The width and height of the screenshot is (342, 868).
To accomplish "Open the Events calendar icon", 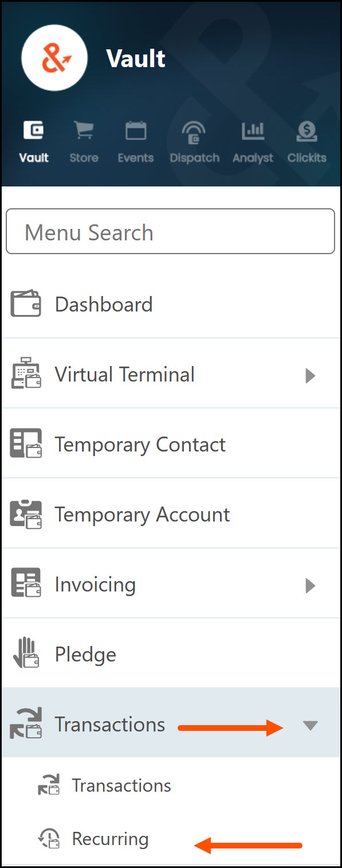I will coord(136,131).
